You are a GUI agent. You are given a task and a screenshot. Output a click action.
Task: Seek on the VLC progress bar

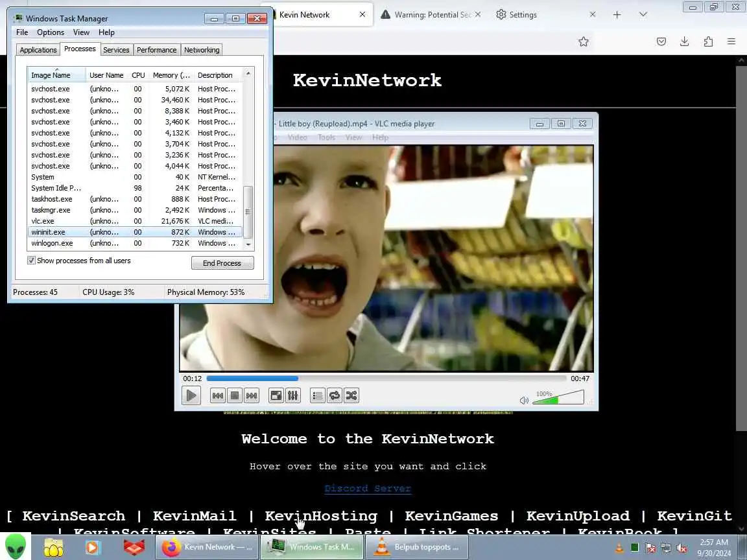pyautogui.click(x=386, y=379)
